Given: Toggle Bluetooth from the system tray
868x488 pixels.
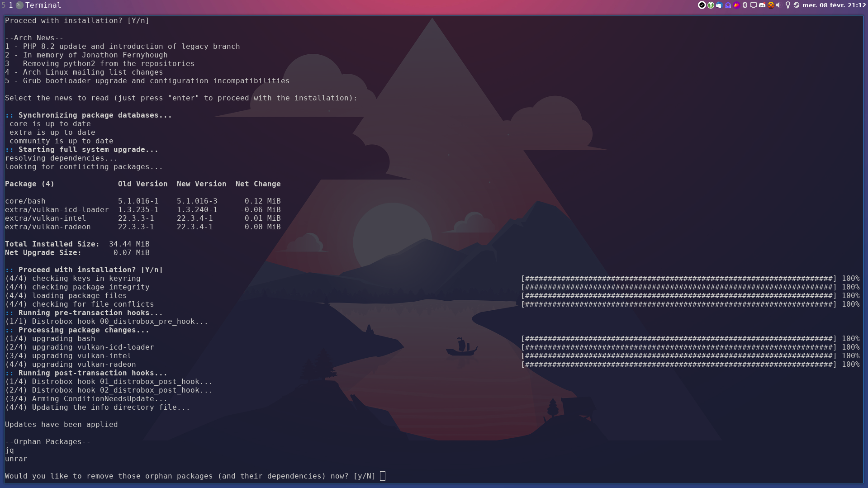Looking at the screenshot, I should click(745, 5).
